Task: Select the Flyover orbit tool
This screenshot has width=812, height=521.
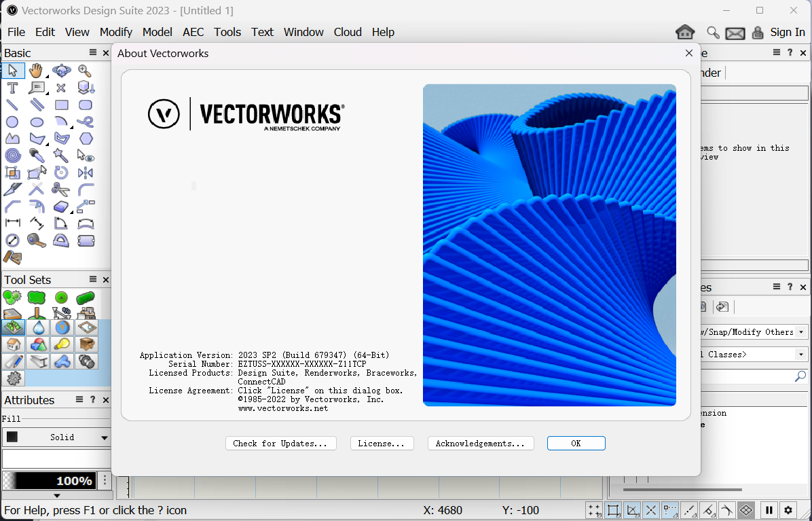Action: point(61,71)
